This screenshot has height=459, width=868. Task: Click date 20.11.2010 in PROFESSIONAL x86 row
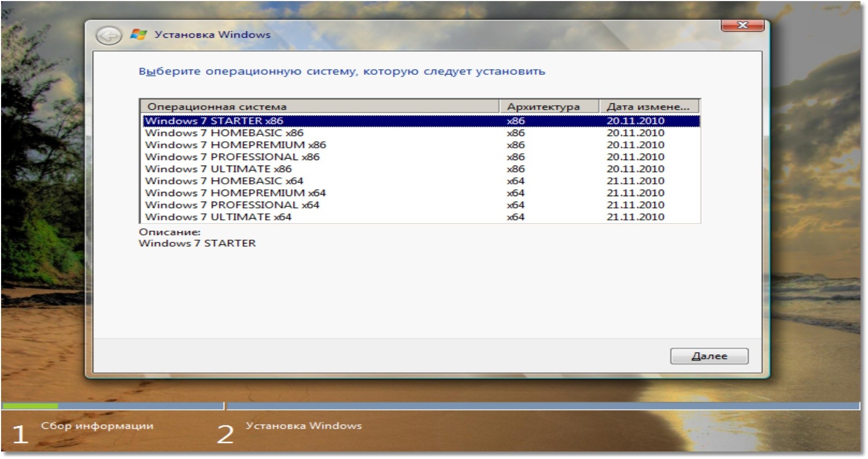[635, 157]
